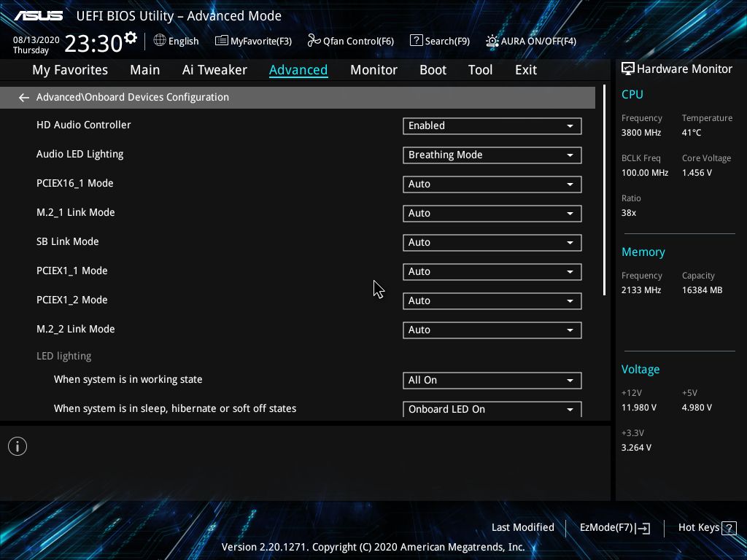
Task: Open the Tool tab
Action: tap(480, 70)
